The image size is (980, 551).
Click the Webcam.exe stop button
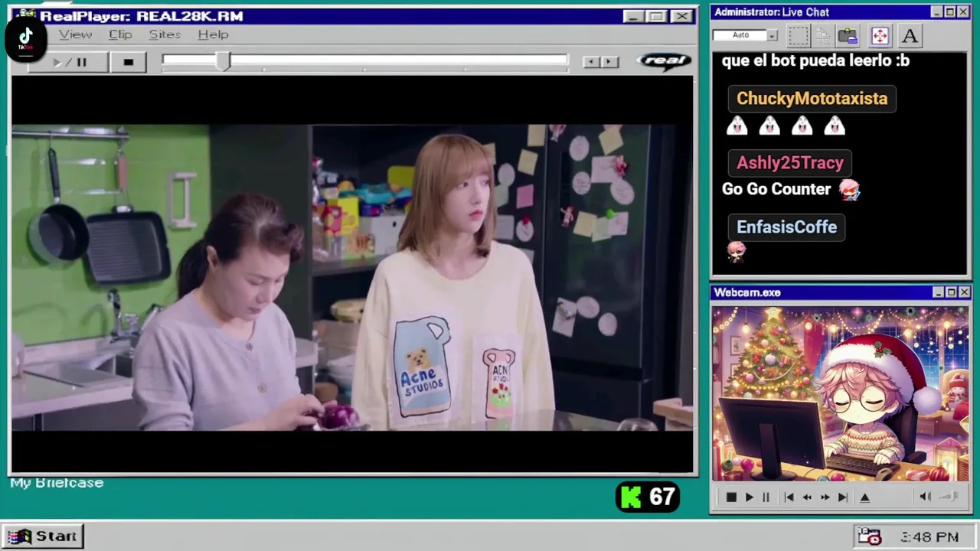click(x=730, y=497)
